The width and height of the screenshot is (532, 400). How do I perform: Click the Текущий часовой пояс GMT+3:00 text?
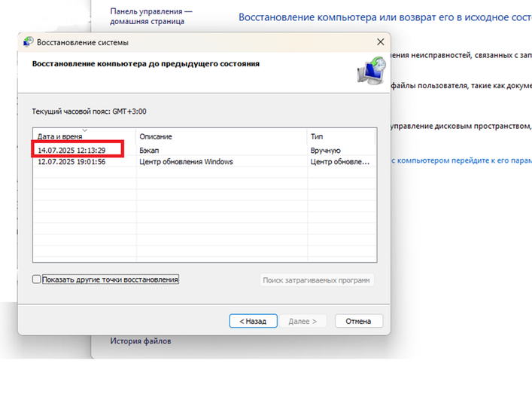point(90,111)
